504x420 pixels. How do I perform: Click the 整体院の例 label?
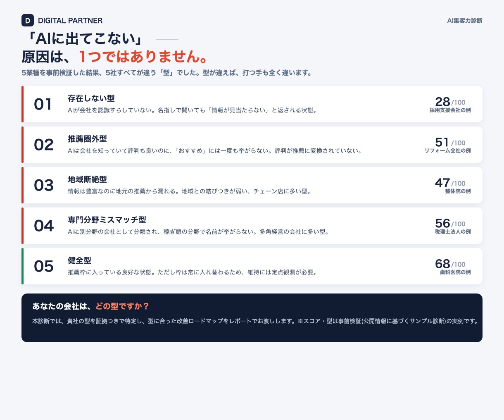tap(458, 191)
